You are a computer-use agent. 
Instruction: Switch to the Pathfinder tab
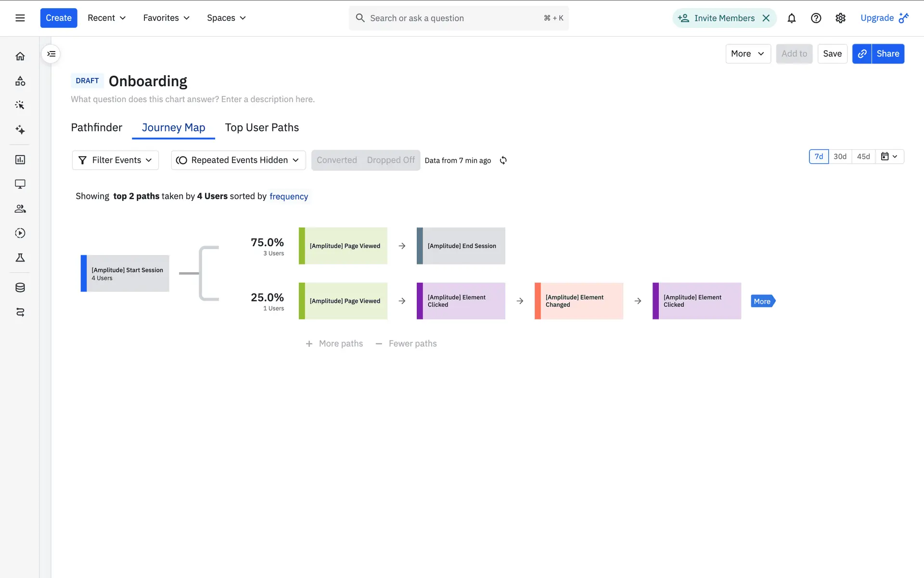point(96,128)
